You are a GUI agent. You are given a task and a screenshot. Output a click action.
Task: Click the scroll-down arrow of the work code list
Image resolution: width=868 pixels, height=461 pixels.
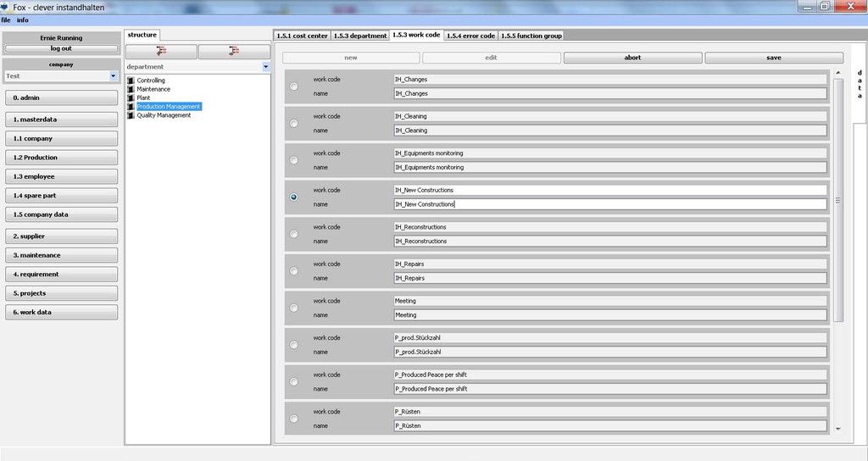pyautogui.click(x=838, y=429)
